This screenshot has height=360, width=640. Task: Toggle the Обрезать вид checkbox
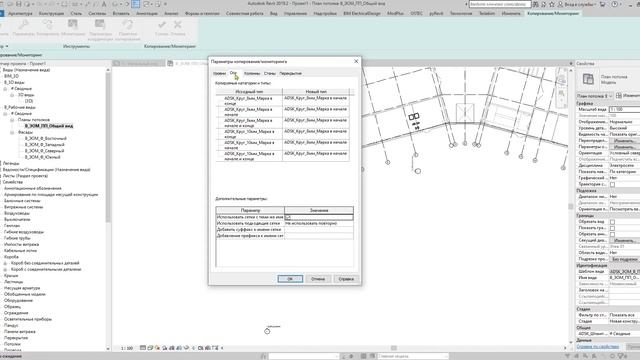[x=612, y=222]
